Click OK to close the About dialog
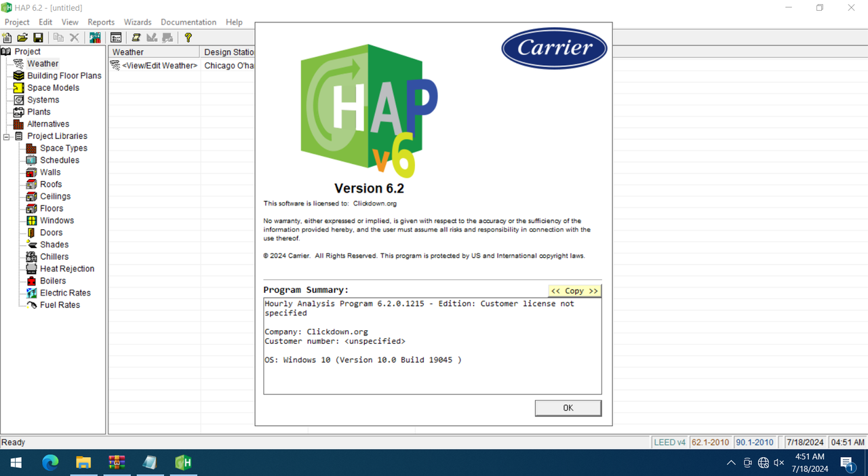Viewport: 868px width, 476px height. (x=568, y=408)
